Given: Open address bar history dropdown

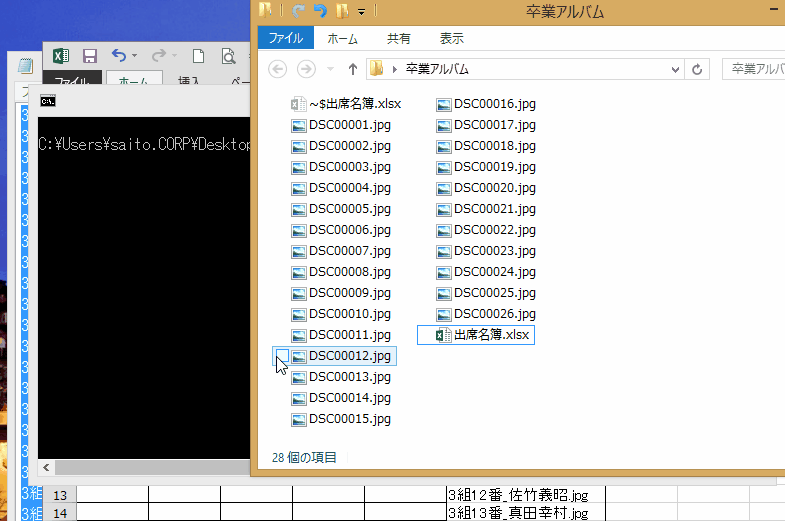Looking at the screenshot, I should pyautogui.click(x=675, y=70).
